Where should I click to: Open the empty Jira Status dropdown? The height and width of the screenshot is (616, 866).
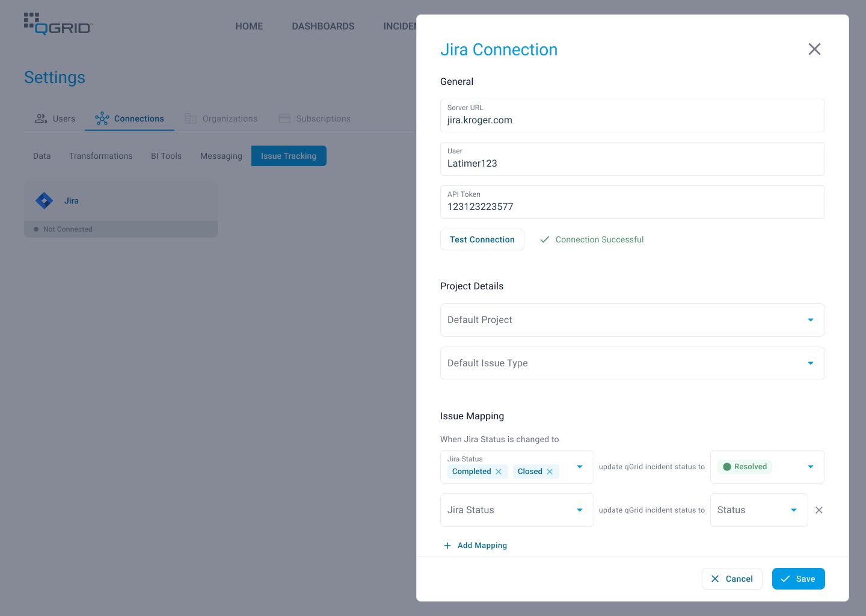pos(517,510)
